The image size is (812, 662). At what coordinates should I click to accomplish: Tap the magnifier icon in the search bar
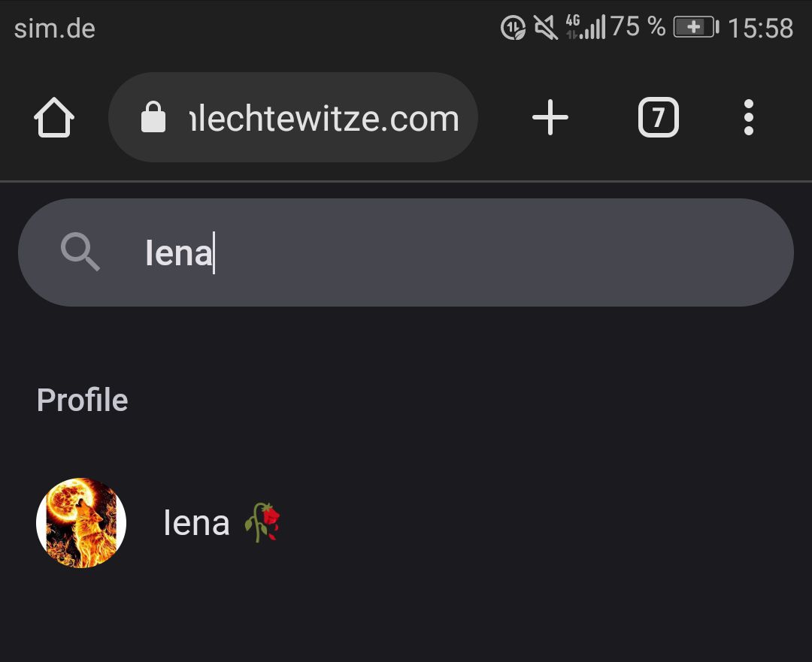click(80, 252)
